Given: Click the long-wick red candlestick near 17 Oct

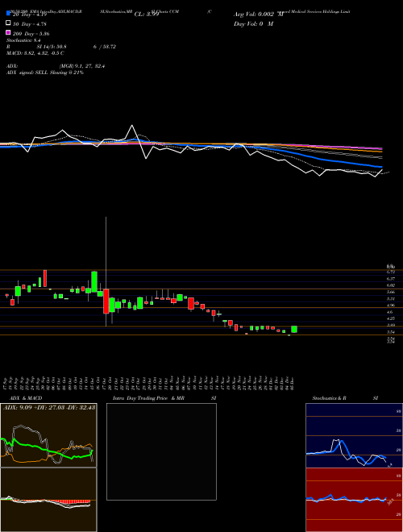Looking at the screenshot, I should (x=106, y=301).
